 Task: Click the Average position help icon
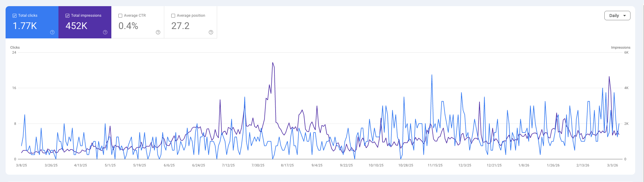pyautogui.click(x=211, y=32)
